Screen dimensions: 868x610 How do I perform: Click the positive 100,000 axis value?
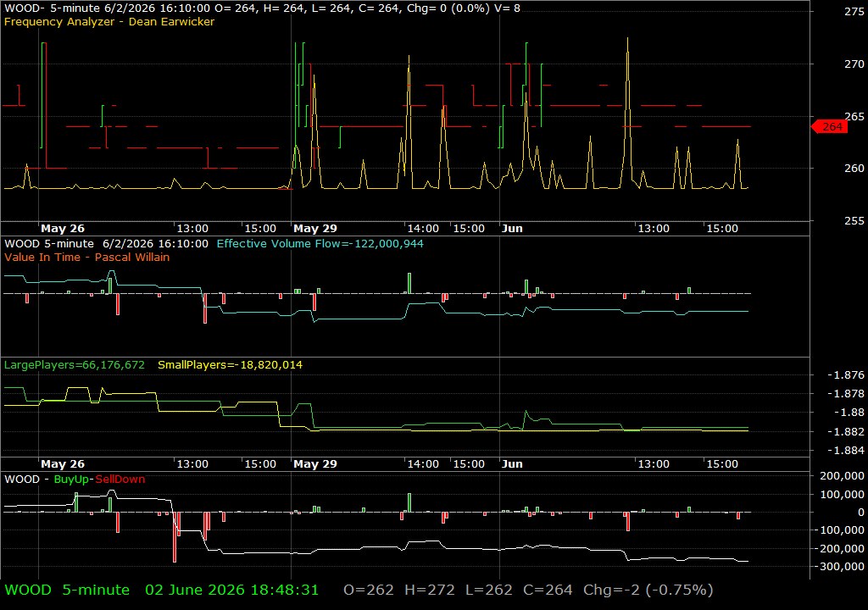pyautogui.click(x=842, y=494)
